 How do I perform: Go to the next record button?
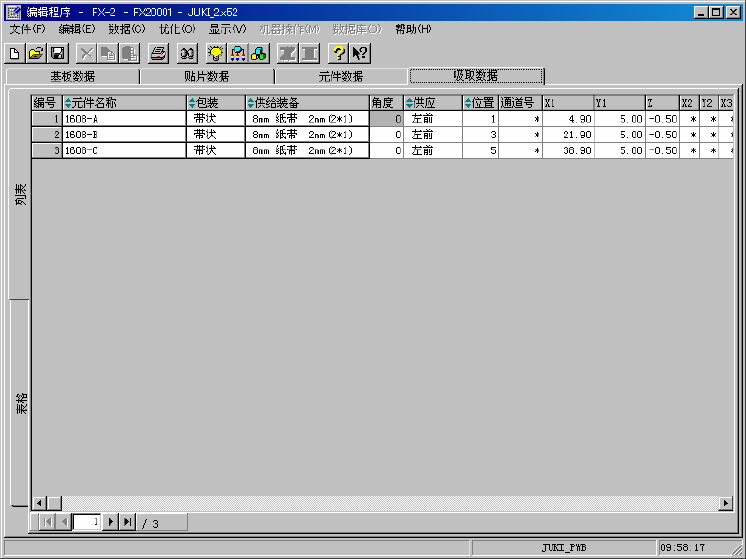110,522
